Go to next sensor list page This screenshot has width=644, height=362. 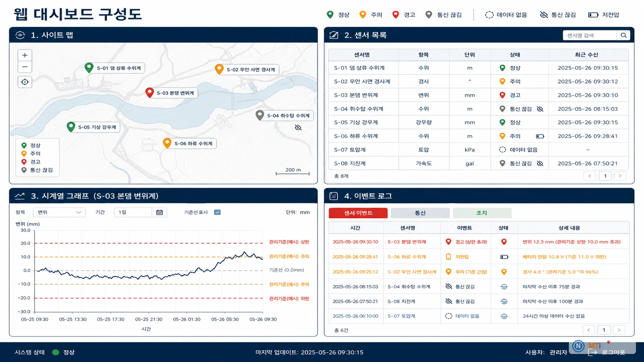point(620,176)
